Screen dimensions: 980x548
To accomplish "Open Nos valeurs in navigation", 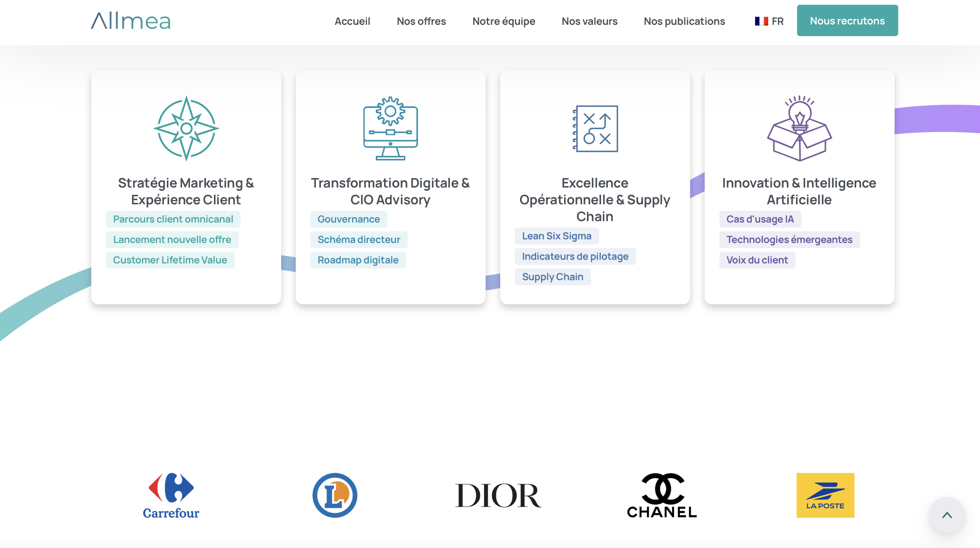I will pos(589,21).
